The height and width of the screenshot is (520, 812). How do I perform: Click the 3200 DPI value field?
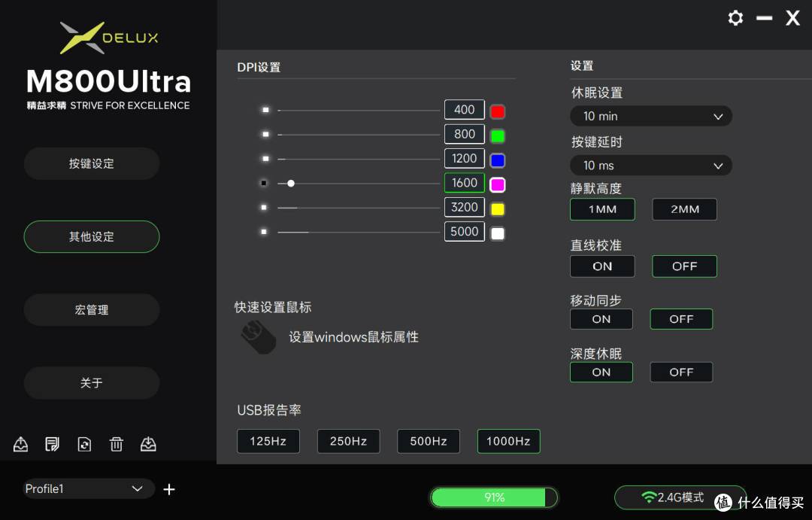tap(465, 208)
